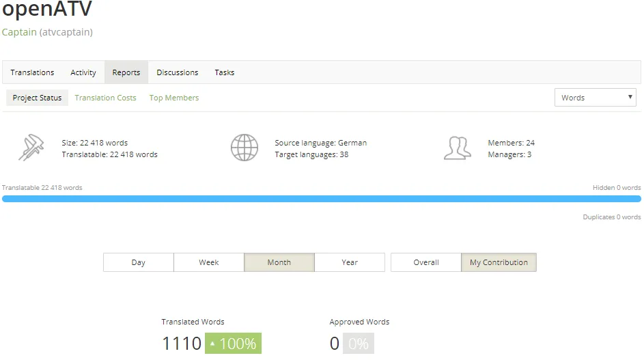The width and height of the screenshot is (644, 360).
Task: Go to the Tasks tab
Action: click(225, 72)
